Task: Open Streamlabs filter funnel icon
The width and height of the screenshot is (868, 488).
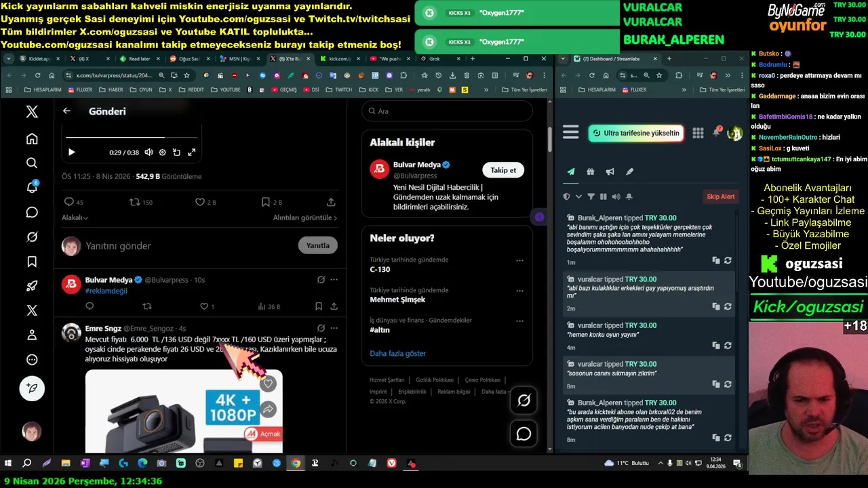Action: 591,197
